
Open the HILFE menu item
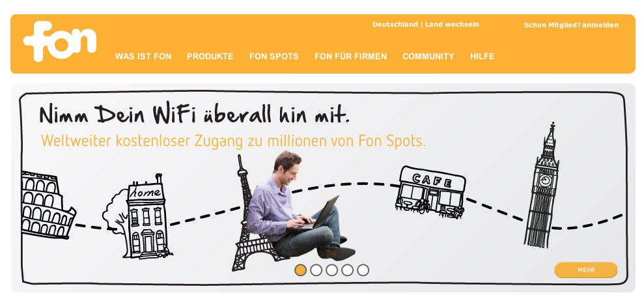click(482, 56)
